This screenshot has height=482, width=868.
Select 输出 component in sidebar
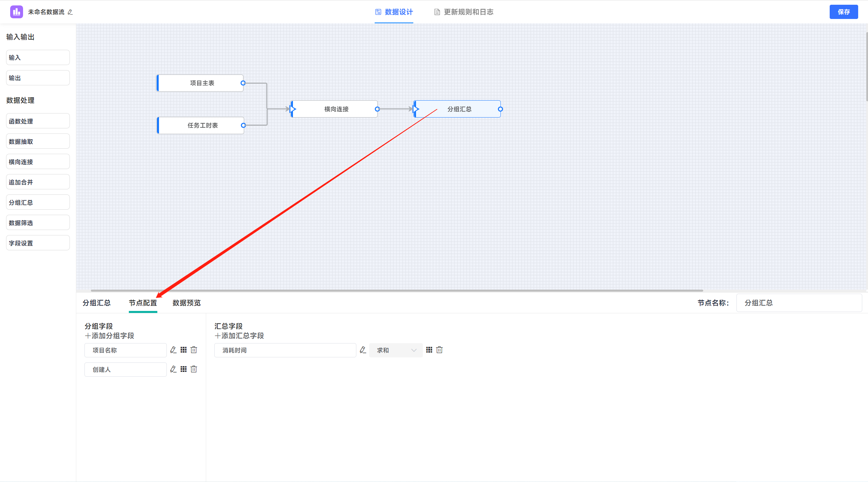[38, 78]
